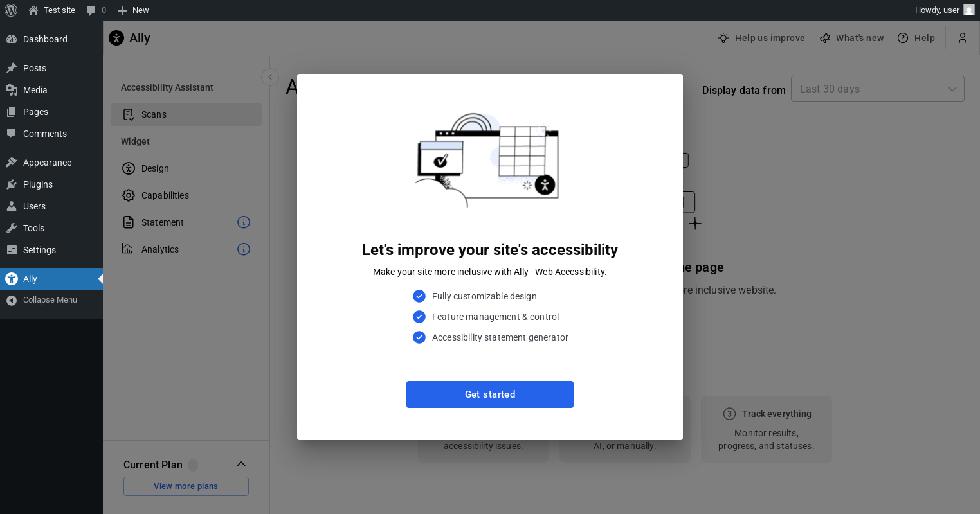The image size is (980, 514).
Task: Open the Test site home link
Action: [x=52, y=10]
